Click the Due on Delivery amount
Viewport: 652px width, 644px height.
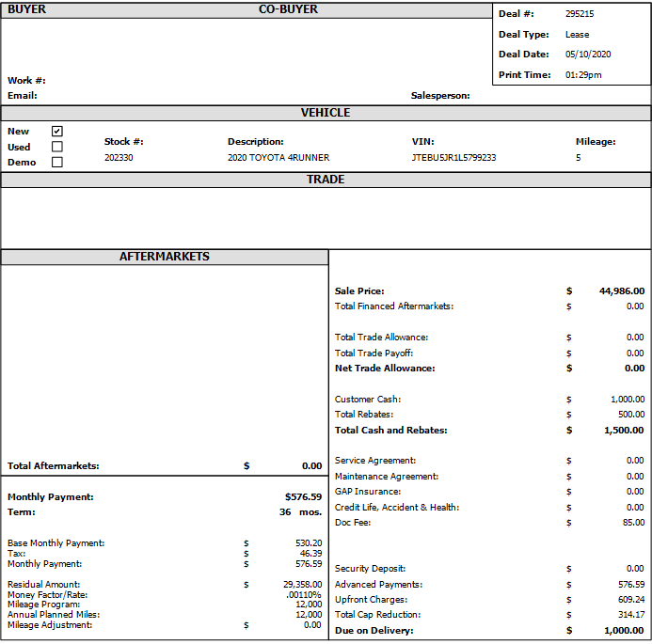tap(624, 631)
